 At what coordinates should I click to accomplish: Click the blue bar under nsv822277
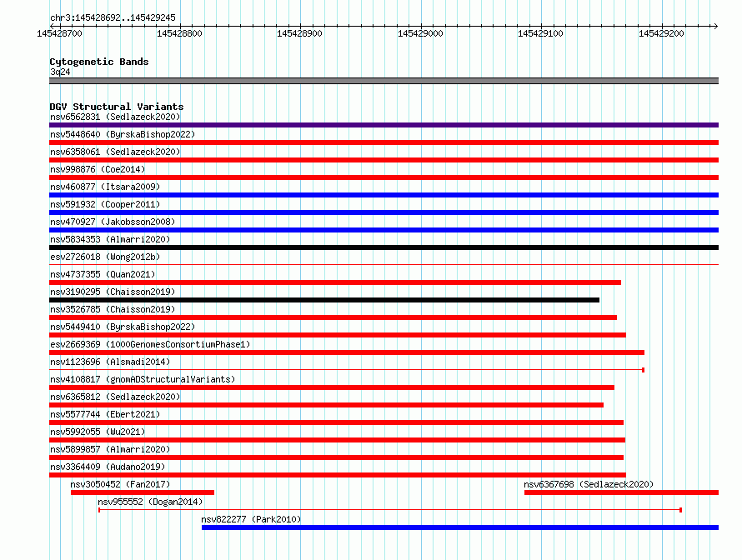[460, 527]
